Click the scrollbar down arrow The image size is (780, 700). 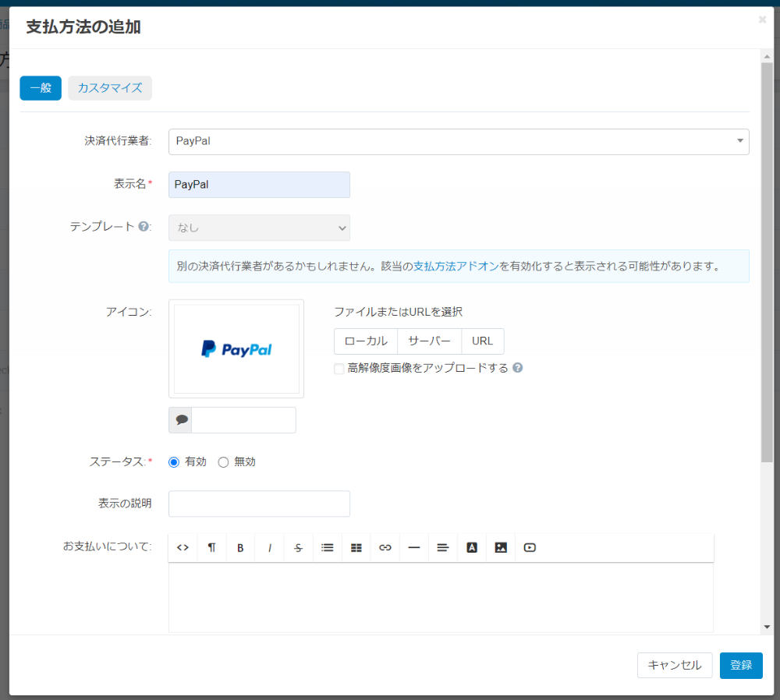(767, 627)
